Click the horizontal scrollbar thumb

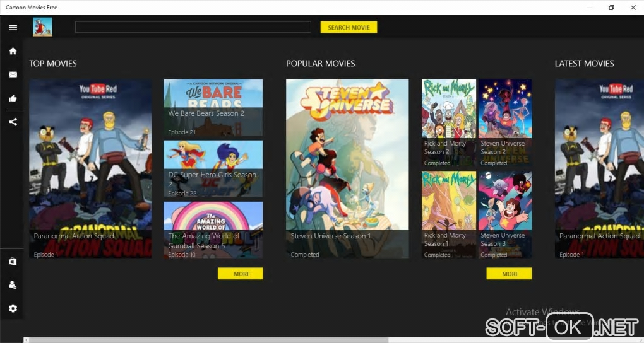pos(209,340)
